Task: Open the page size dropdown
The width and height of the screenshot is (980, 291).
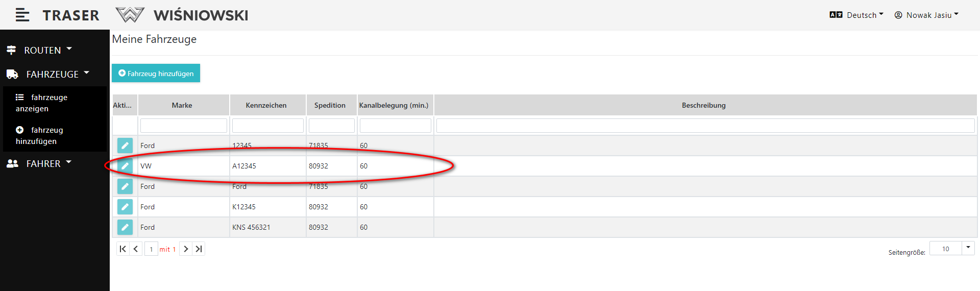Action: tap(968, 248)
